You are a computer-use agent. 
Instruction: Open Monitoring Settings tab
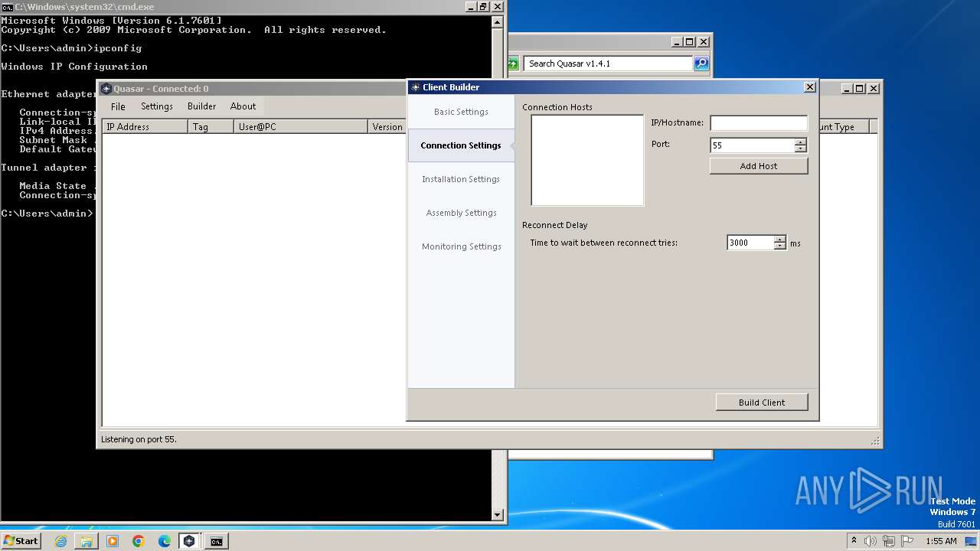(461, 246)
